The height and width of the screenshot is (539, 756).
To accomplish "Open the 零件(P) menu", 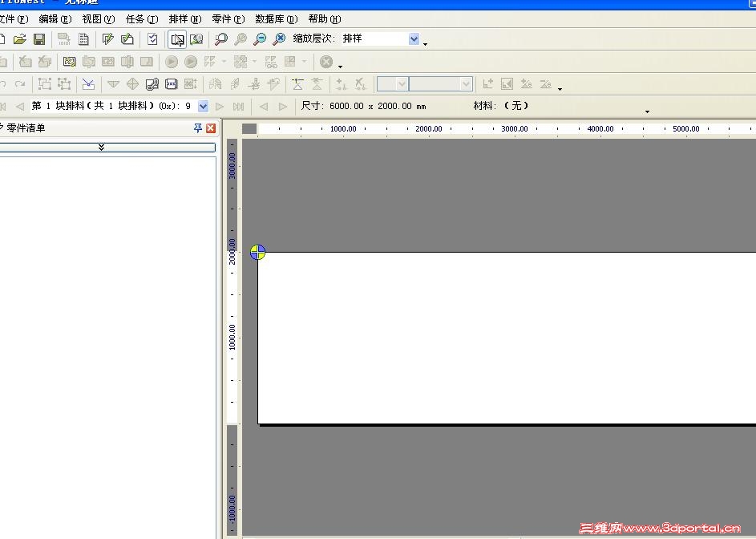I will (x=228, y=19).
